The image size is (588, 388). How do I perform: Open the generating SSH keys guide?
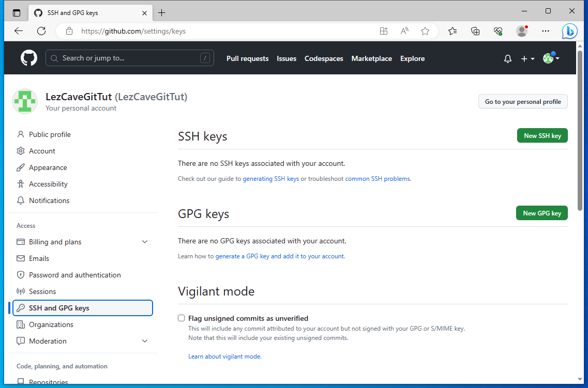[x=271, y=179]
